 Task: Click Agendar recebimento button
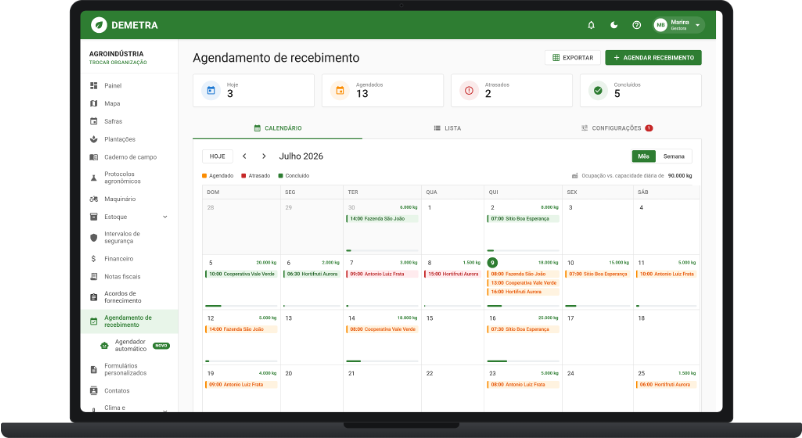coord(653,58)
